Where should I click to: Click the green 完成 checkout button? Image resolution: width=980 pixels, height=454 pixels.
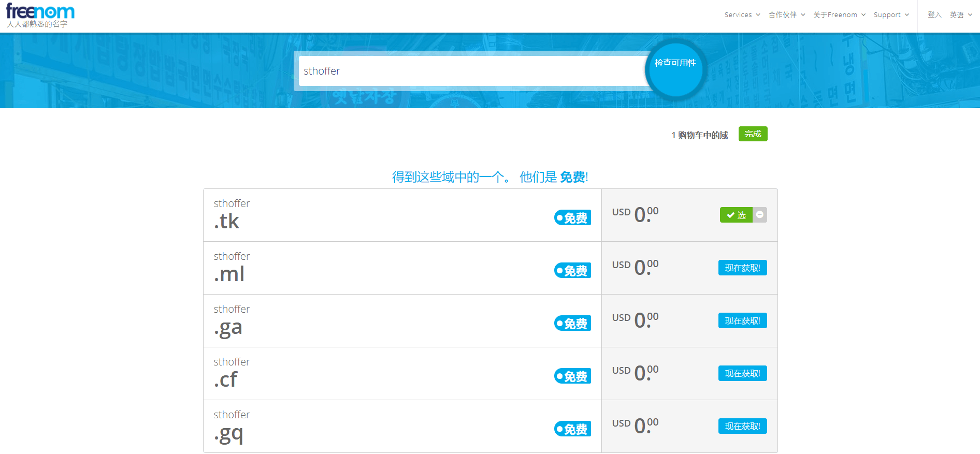(753, 134)
